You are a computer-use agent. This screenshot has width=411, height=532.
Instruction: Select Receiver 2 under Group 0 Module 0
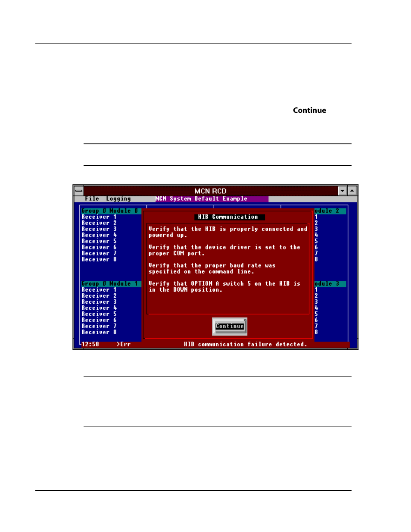click(x=99, y=223)
